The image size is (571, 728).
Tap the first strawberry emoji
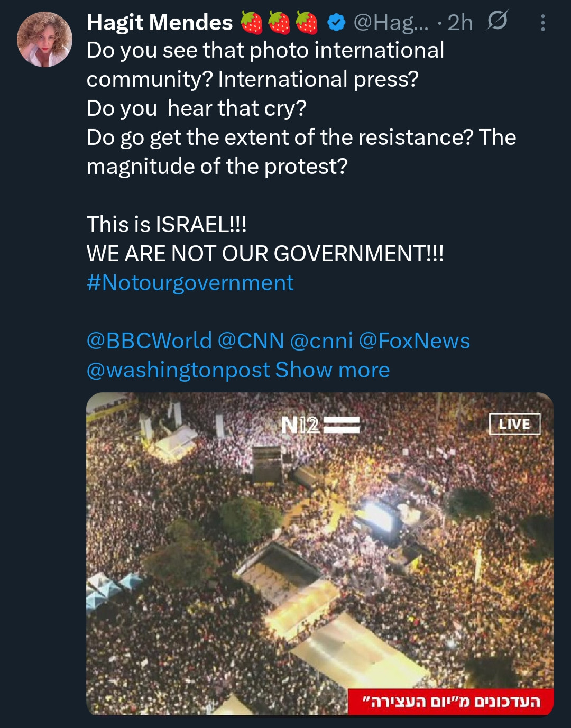252,23
